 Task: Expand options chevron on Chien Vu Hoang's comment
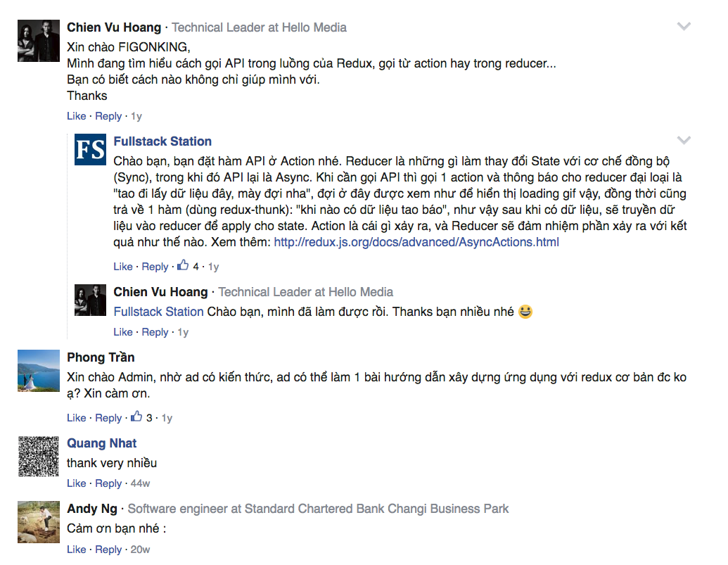(x=684, y=27)
